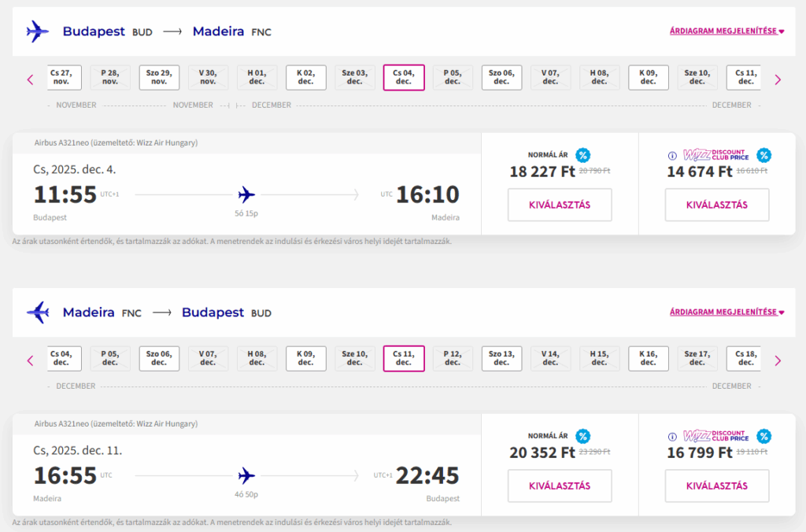Expand outbound Árdiagram megjelenítése
Image resolution: width=806 pixels, height=532 pixels.
pyautogui.click(x=727, y=31)
